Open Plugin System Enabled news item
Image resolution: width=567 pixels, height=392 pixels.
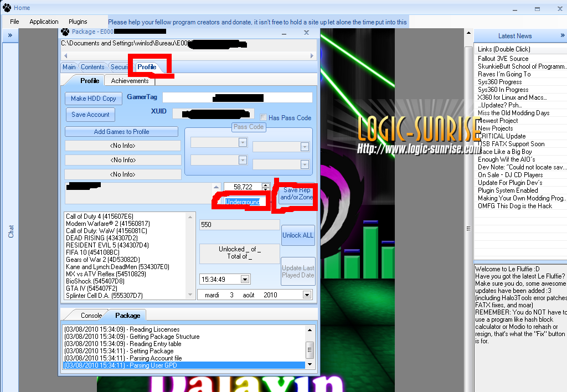pos(508,190)
